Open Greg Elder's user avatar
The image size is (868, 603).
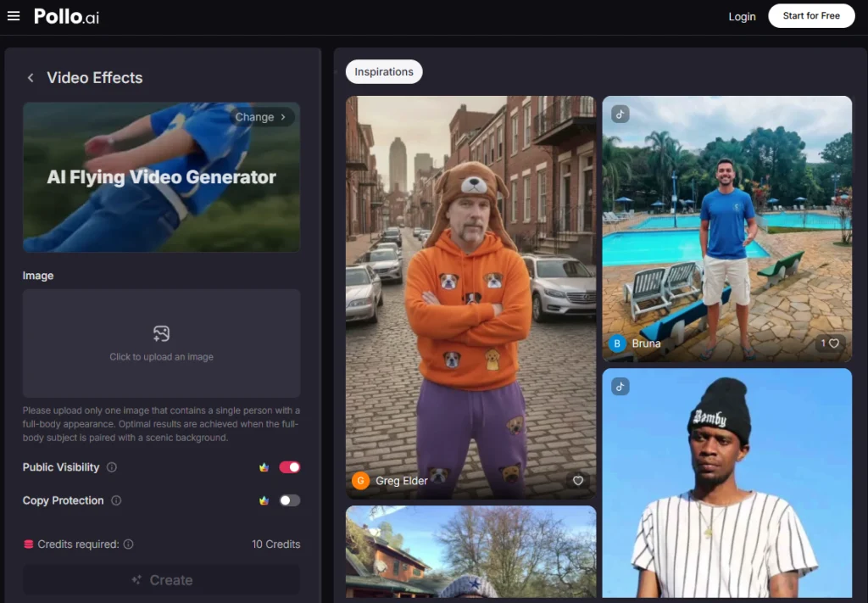tap(360, 481)
